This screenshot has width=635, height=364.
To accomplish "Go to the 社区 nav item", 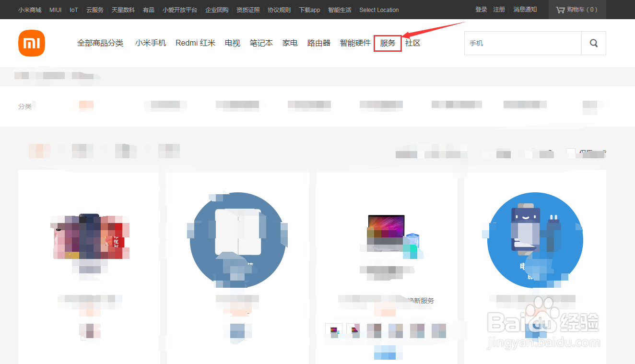I will pyautogui.click(x=413, y=43).
